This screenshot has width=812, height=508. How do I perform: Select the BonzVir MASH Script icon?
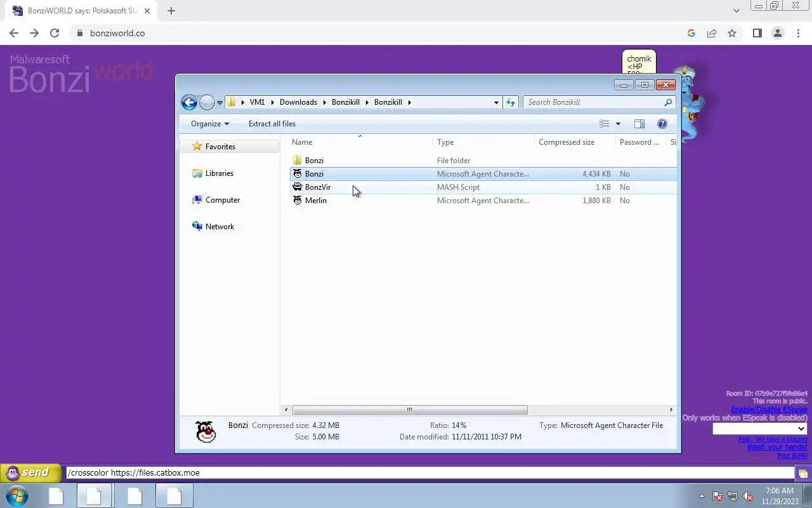tap(298, 187)
